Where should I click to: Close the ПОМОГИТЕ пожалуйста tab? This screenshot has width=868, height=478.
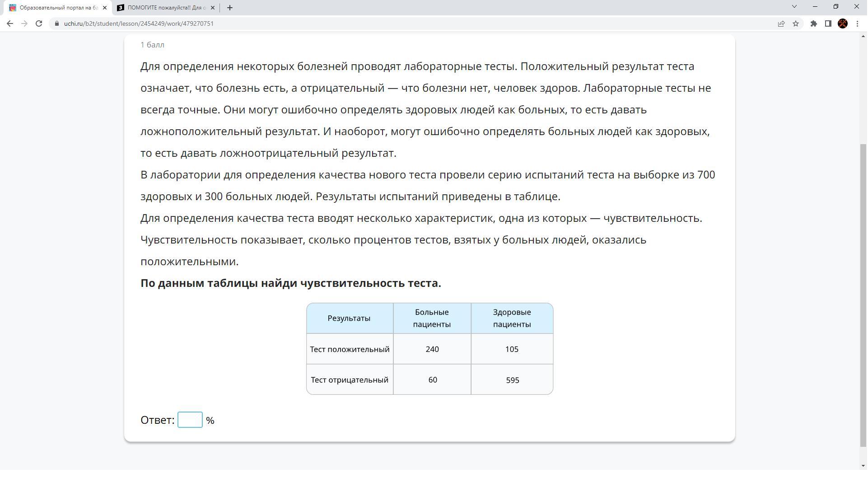click(x=213, y=8)
